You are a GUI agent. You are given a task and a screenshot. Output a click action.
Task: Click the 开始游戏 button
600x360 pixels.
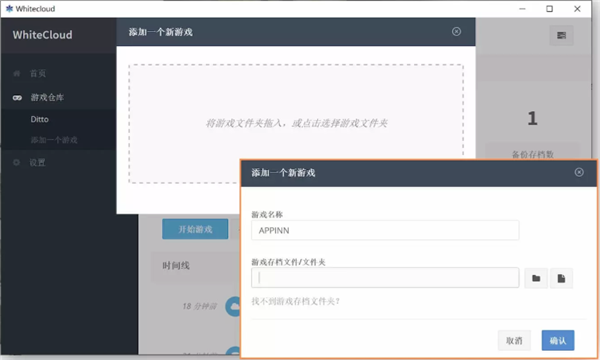(195, 229)
